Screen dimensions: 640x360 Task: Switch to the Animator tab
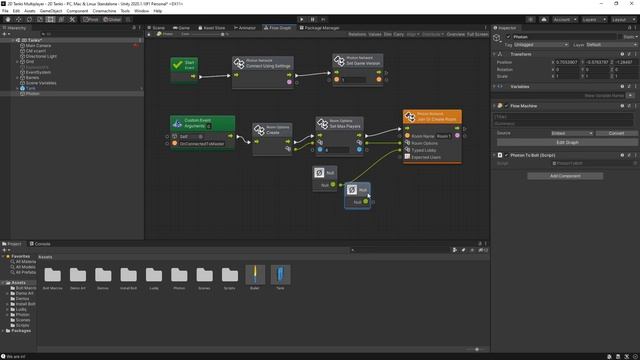[245, 28]
